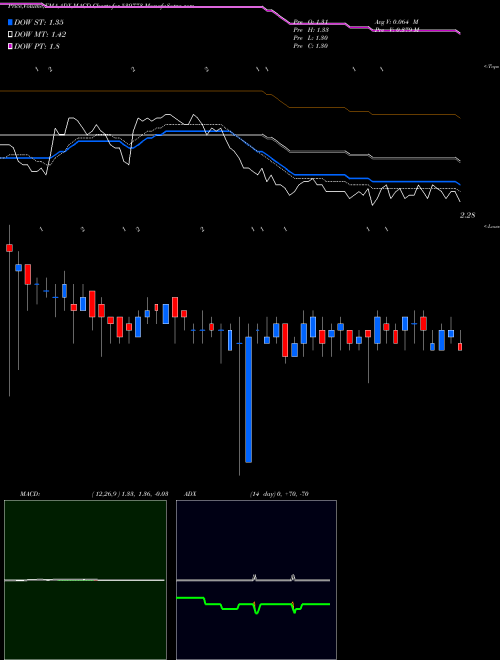Click the 'Pre L: 1.30' low value
The height and width of the screenshot is (660, 500).
click(x=311, y=38)
